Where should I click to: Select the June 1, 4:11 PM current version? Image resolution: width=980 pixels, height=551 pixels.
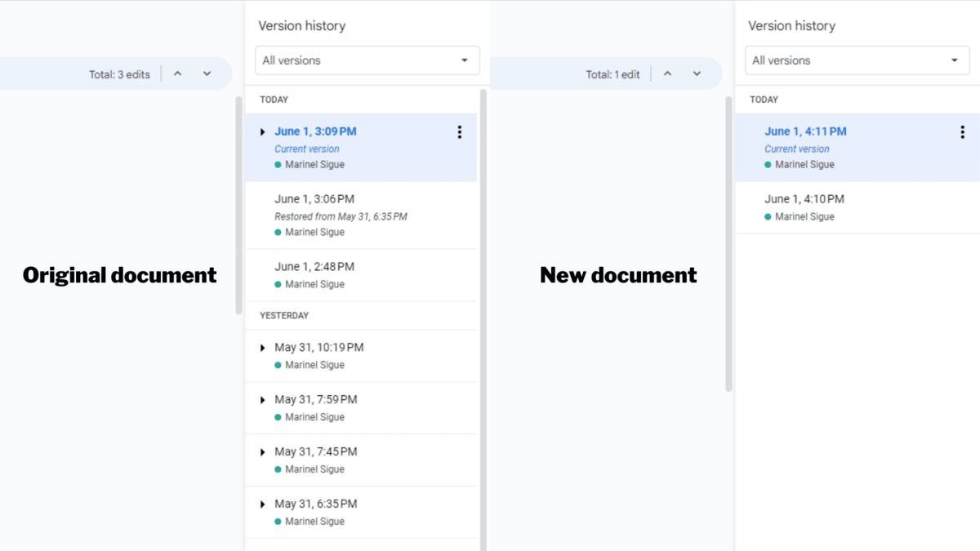(x=857, y=148)
